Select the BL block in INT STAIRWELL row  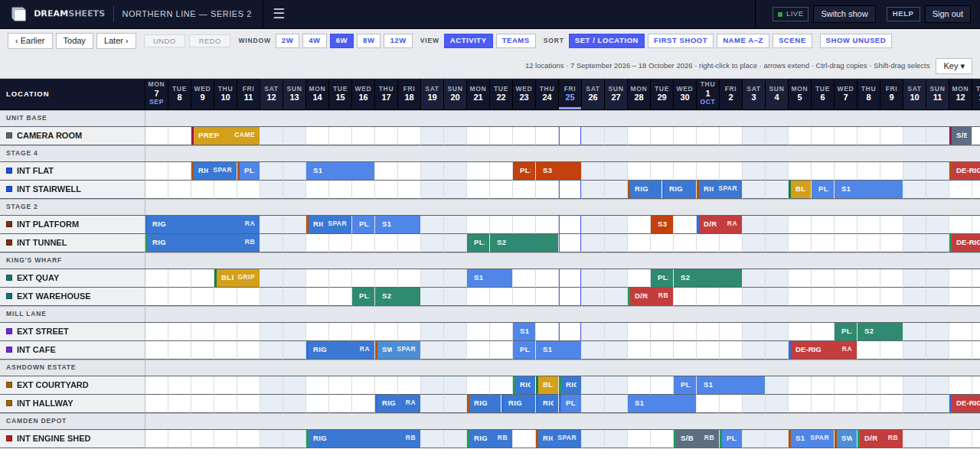[x=799, y=189]
